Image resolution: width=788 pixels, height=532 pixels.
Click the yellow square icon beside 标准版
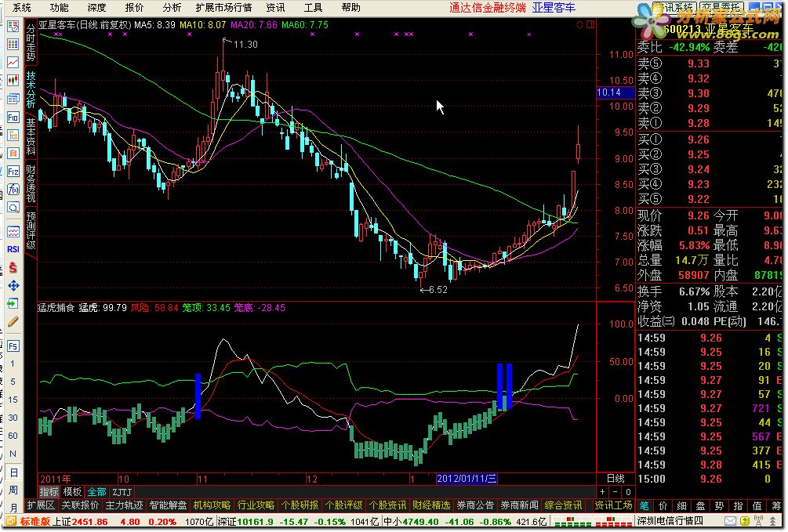click(12, 522)
